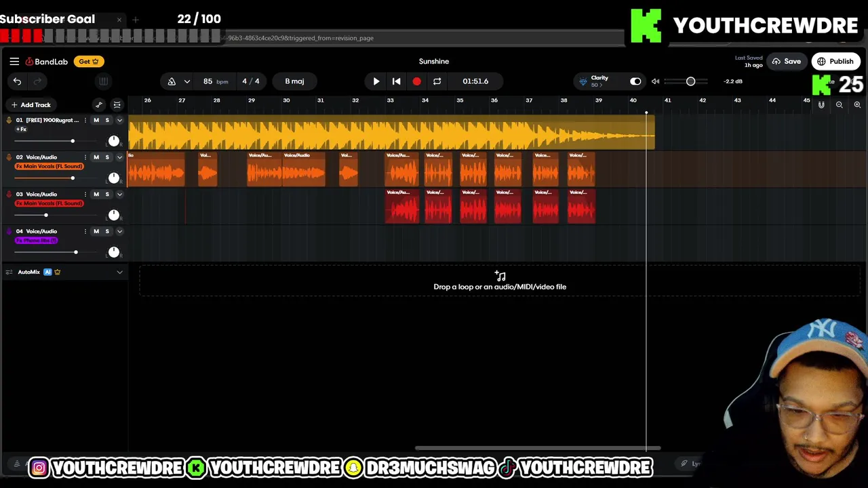Click the microphone icon on track 03
The height and width of the screenshot is (488, 868).
(9, 195)
